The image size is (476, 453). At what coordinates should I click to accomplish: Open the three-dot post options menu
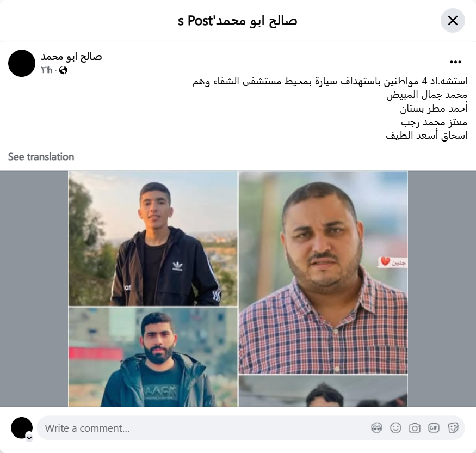pyautogui.click(x=455, y=62)
